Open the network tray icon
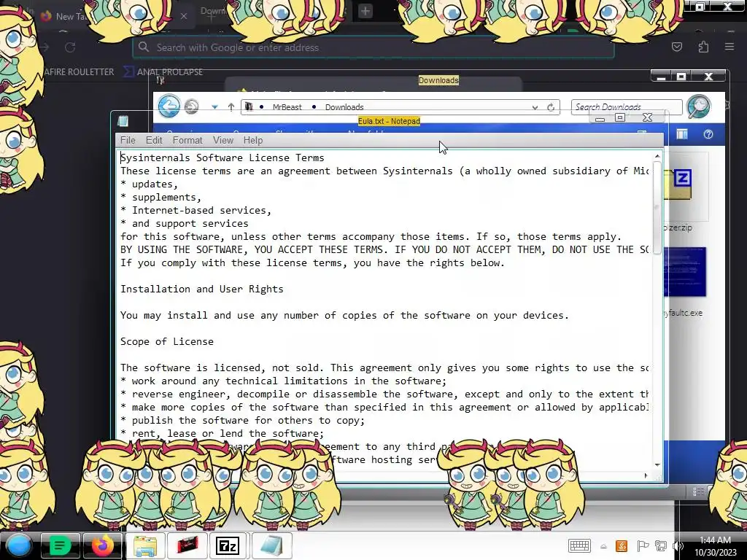747x560 pixels. (661, 545)
